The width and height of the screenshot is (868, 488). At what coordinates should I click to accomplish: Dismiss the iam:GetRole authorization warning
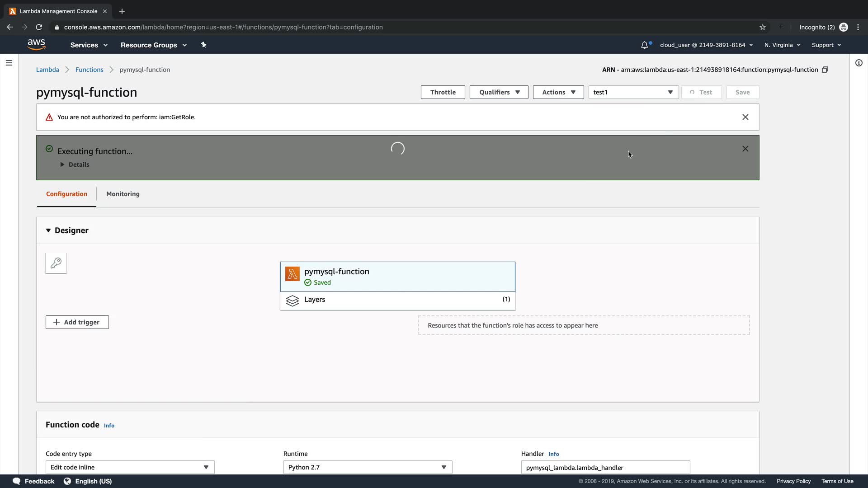745,117
